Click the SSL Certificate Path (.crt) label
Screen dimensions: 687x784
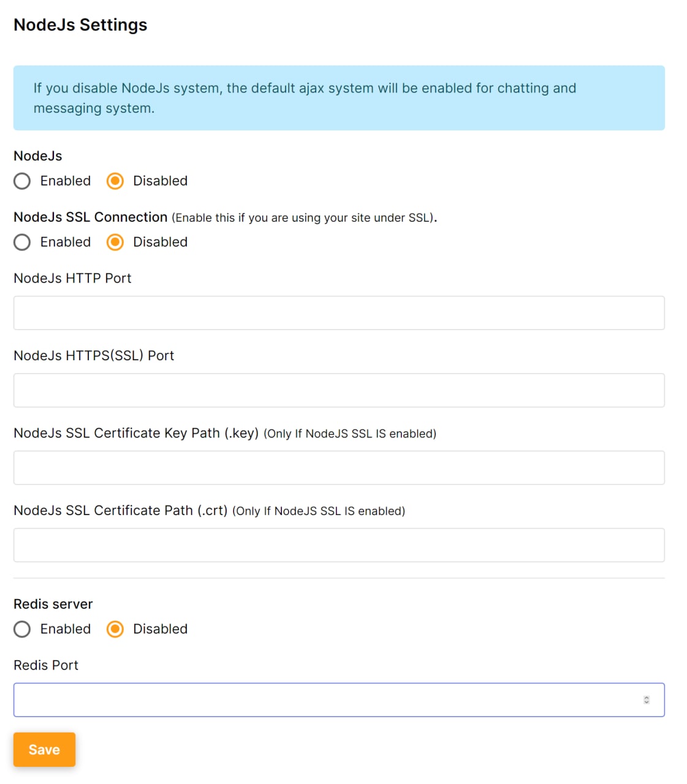[121, 511]
